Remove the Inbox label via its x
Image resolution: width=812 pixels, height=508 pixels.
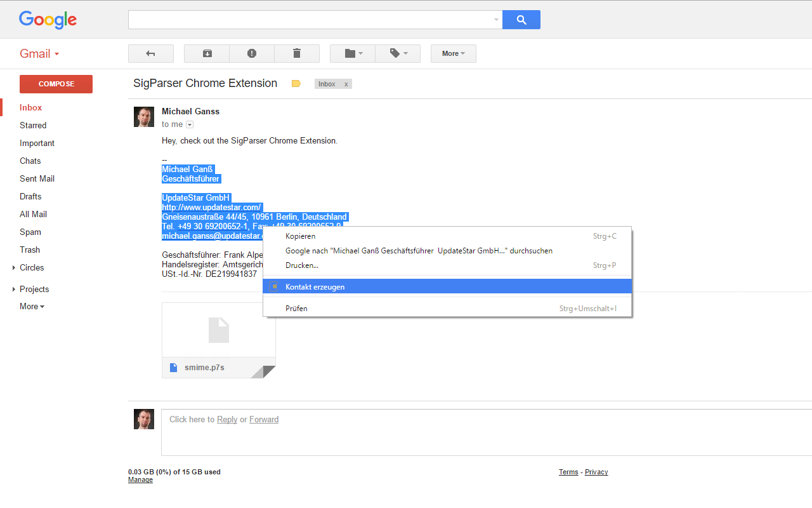[344, 83]
